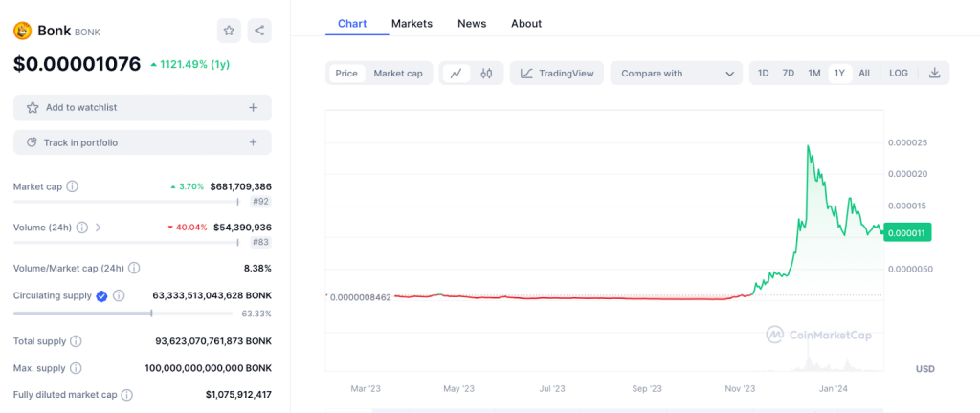Open the TradingView chart button
Viewport: 980px width, 413px height.
click(557, 73)
